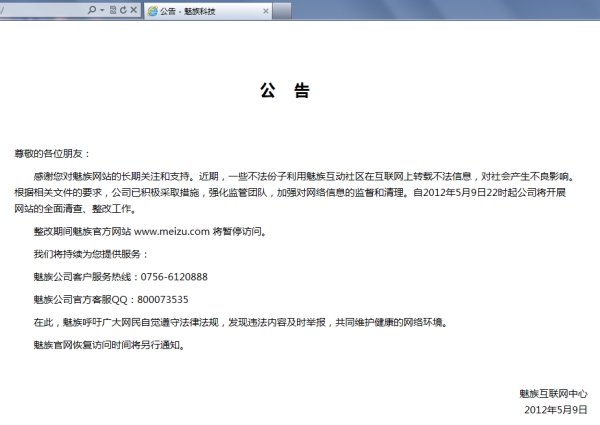Screen dimensions: 600x425
Task: Click the line 网站的全面清查、整改工作
Action: [75, 209]
